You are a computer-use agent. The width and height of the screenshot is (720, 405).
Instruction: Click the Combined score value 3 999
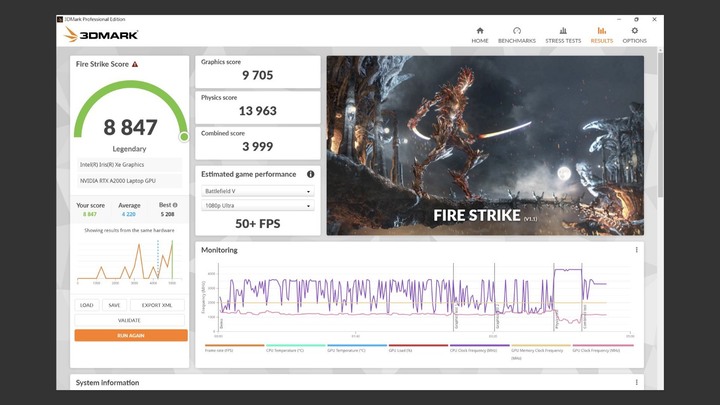(x=258, y=146)
